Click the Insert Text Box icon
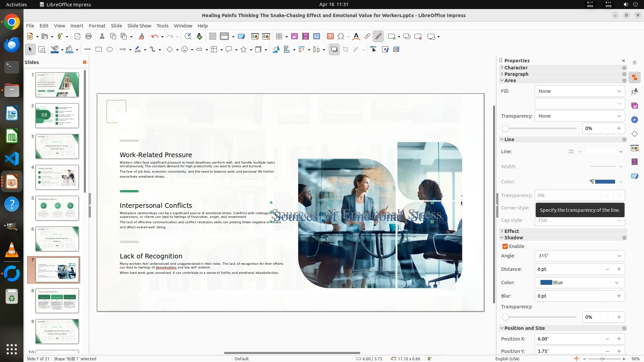Image resolution: width=644 pixels, height=362 pixels. click(x=330, y=37)
